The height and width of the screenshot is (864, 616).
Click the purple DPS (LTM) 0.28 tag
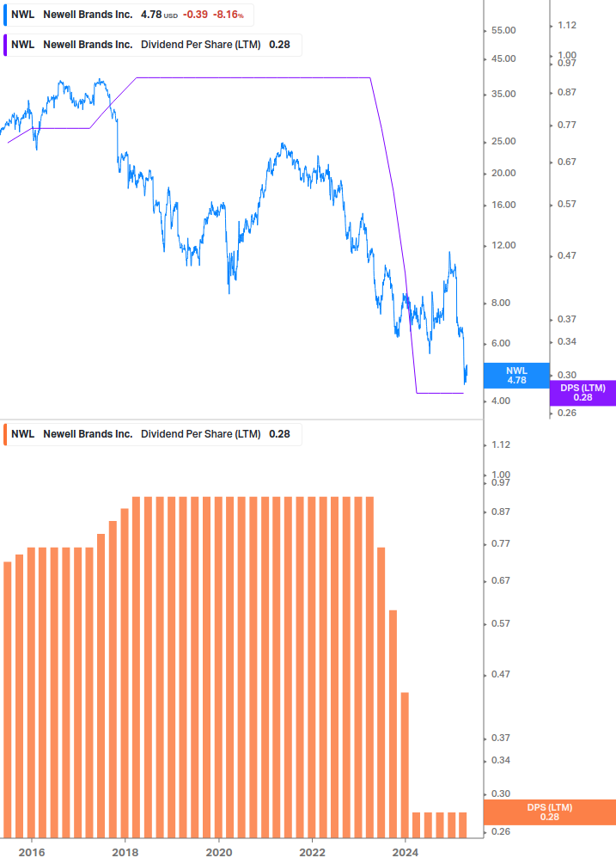[x=582, y=393]
